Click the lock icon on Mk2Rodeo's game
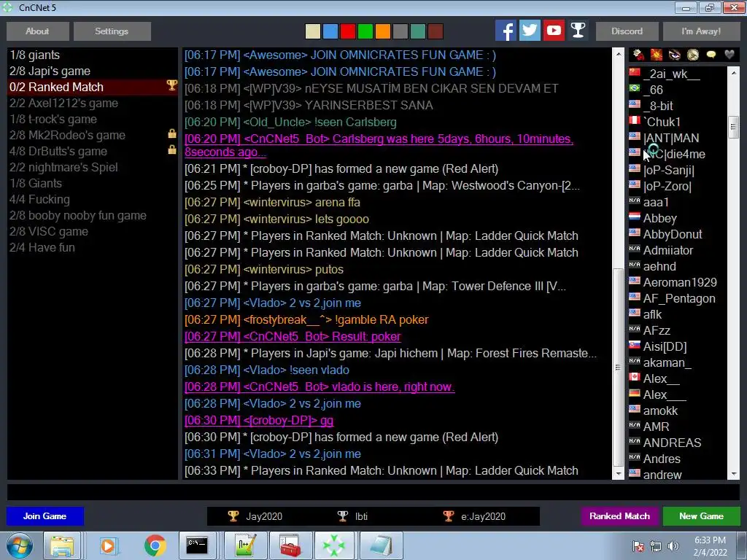 pyautogui.click(x=172, y=134)
